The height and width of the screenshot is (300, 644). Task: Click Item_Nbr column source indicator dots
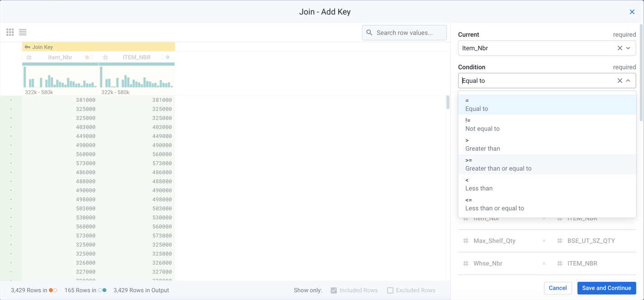tap(89, 57)
